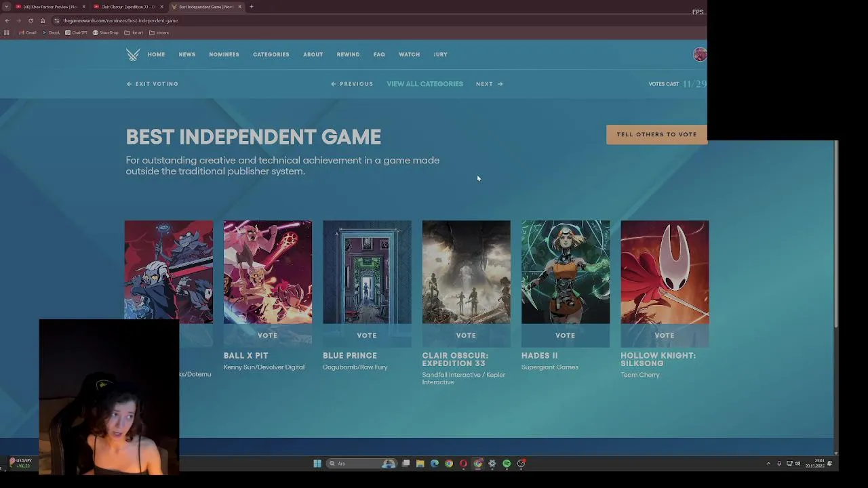Open Opera browser from taskbar

pos(463,464)
